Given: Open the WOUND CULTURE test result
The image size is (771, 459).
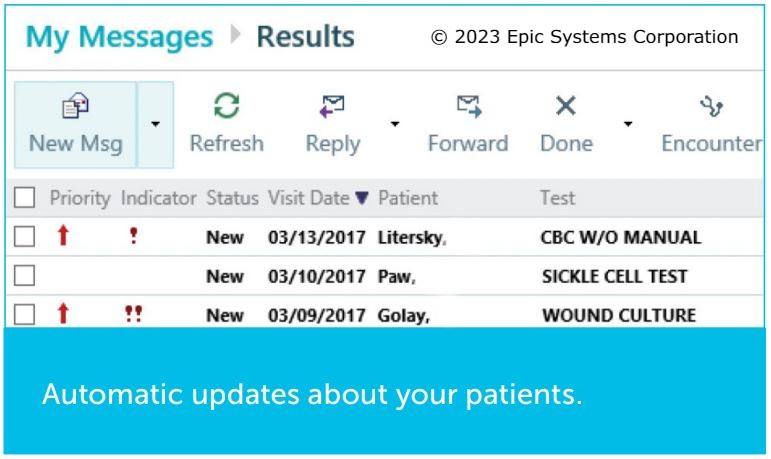Looking at the screenshot, I should pos(618,315).
